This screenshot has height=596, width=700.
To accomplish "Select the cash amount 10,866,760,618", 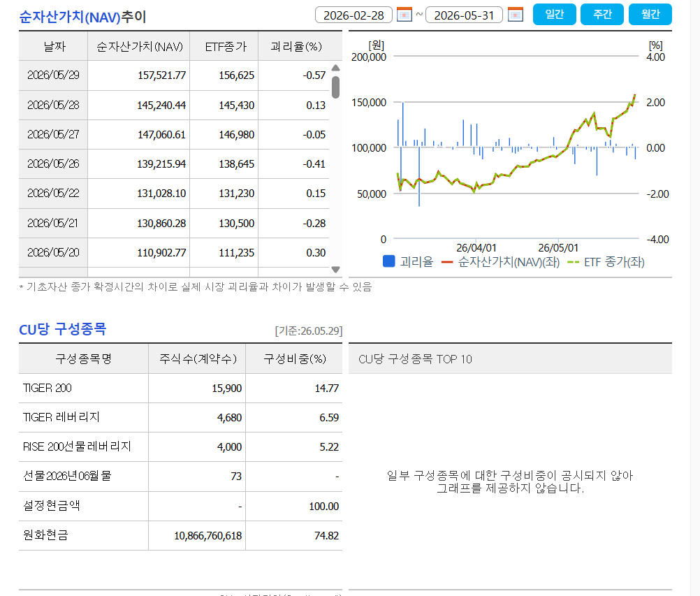I will pyautogui.click(x=208, y=536).
